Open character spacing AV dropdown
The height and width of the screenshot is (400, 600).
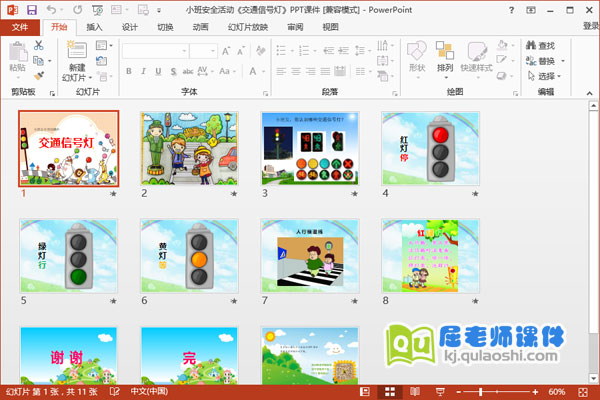click(205, 71)
